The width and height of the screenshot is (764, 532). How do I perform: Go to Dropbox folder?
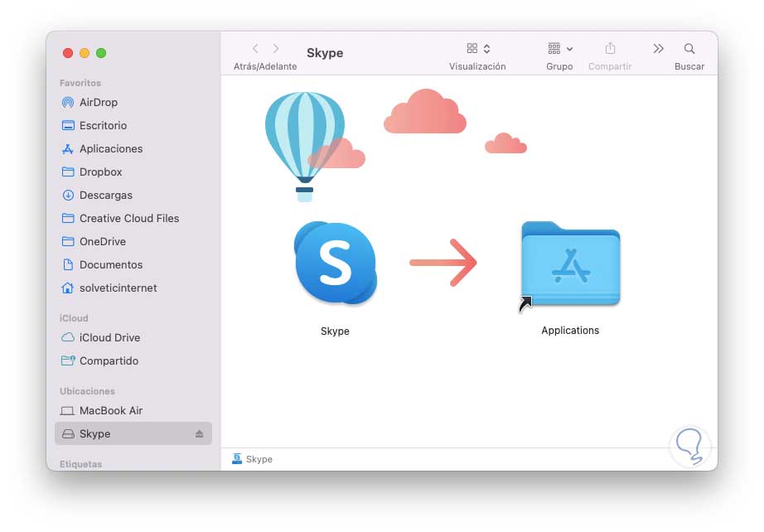pos(133,172)
